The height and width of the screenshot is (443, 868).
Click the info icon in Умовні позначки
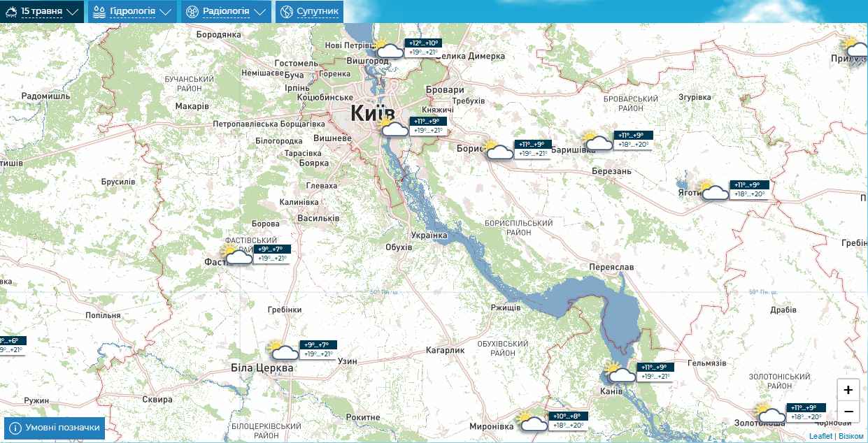click(15, 428)
